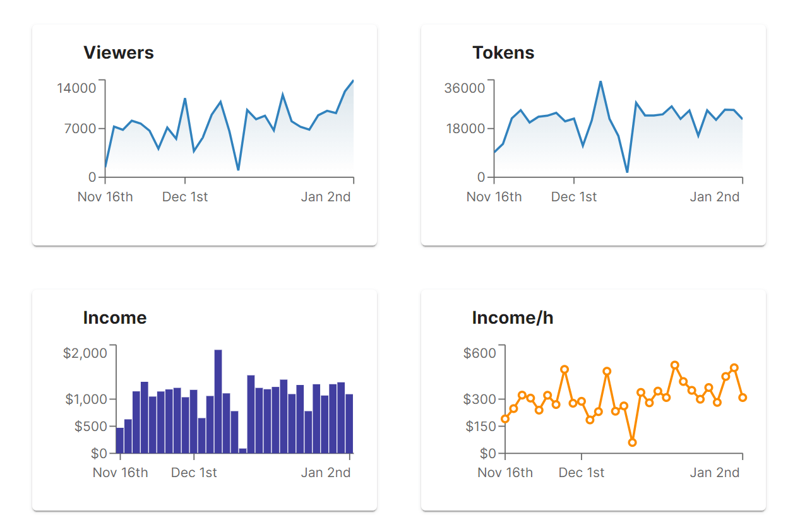Click the Nov 16th label under Income chart

click(121, 473)
